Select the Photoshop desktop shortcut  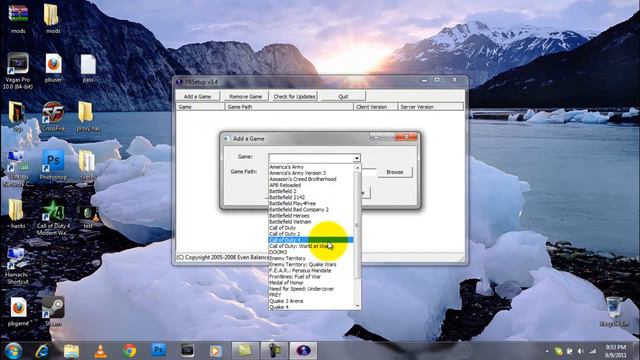tap(53, 164)
